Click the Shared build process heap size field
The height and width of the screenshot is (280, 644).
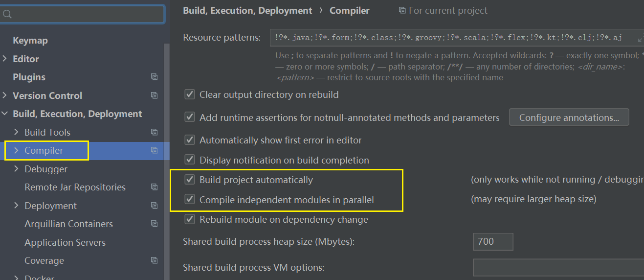492,241
